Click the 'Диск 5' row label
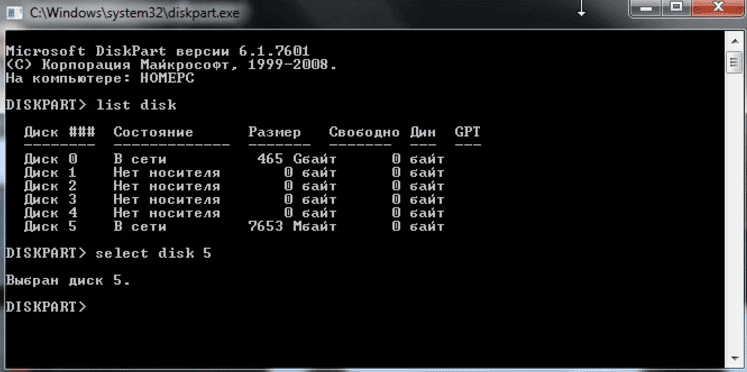 [50, 227]
